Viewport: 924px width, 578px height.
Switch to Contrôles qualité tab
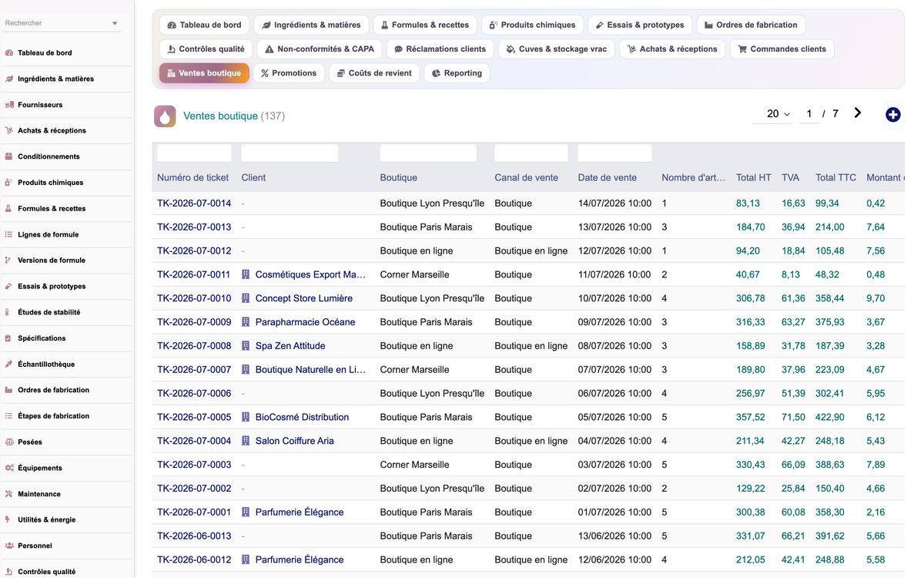click(x=206, y=49)
